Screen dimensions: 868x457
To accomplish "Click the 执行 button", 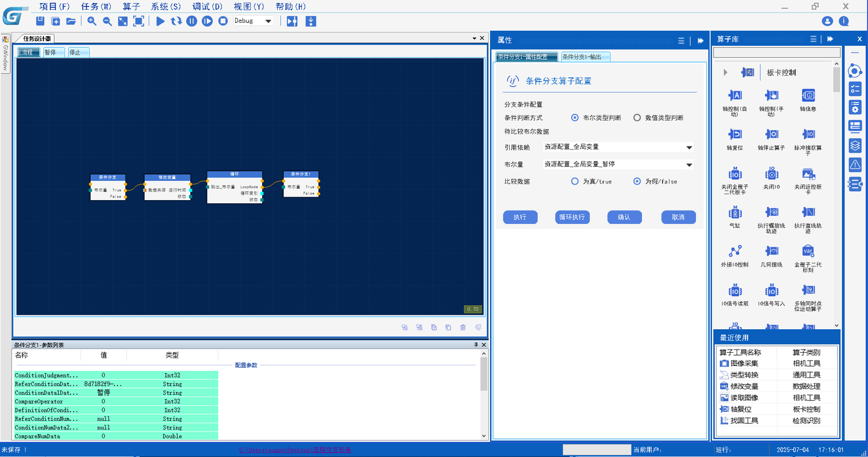I will [x=520, y=217].
